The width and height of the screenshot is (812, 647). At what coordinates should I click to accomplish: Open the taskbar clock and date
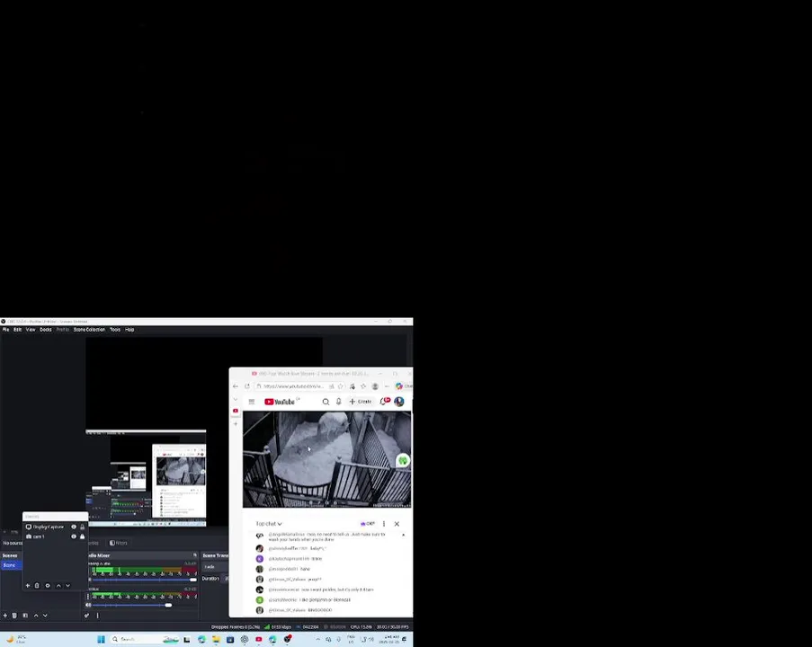(x=389, y=640)
